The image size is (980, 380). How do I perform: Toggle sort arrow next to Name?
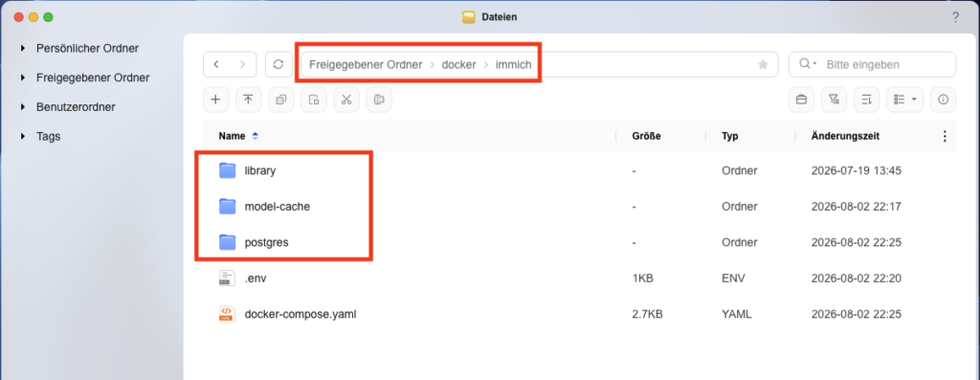tap(255, 136)
